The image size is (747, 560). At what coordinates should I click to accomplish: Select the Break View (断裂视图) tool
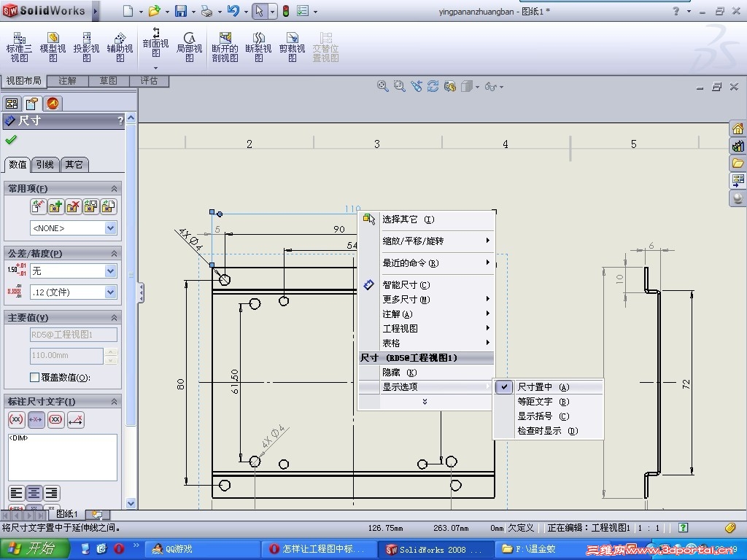click(x=259, y=47)
